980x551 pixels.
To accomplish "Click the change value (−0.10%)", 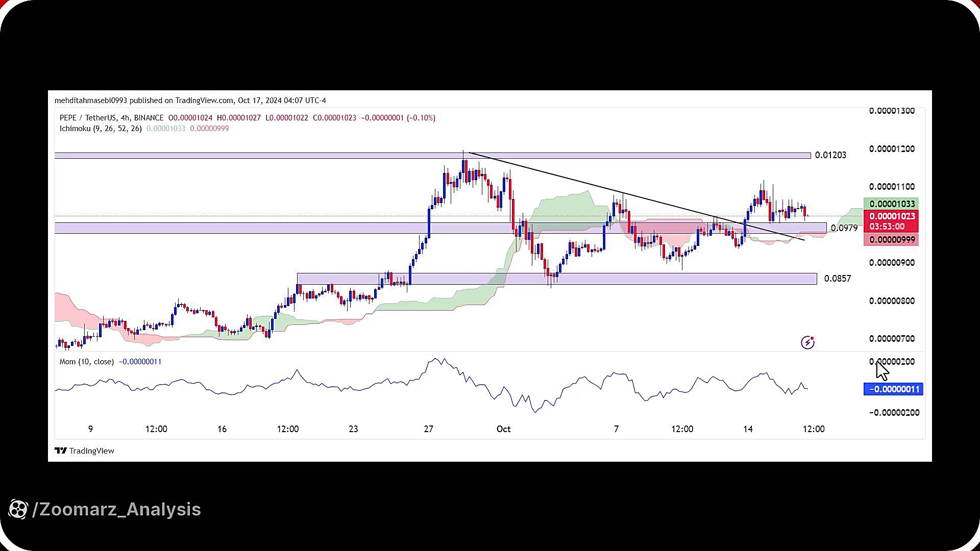I will click(421, 118).
